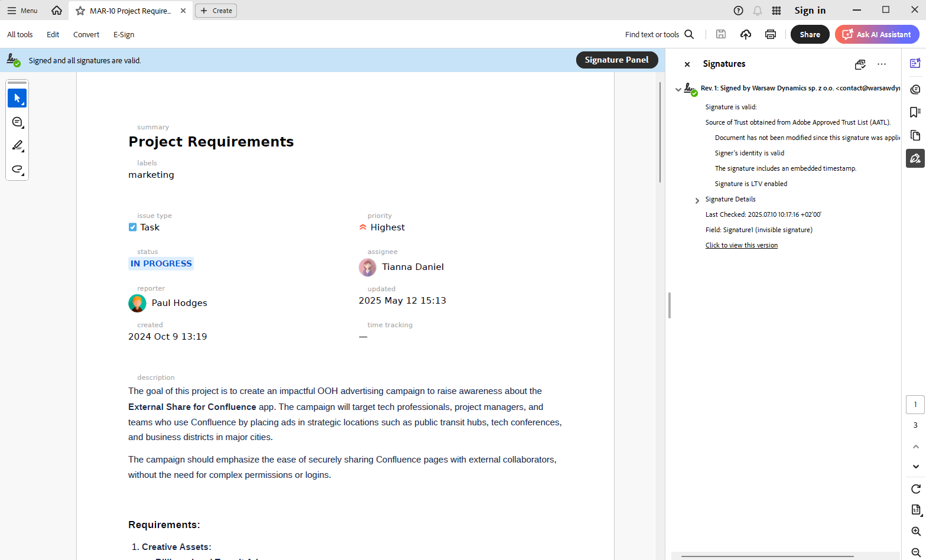Select 'Field: Signature1 (invisible signature)' row

(759, 230)
